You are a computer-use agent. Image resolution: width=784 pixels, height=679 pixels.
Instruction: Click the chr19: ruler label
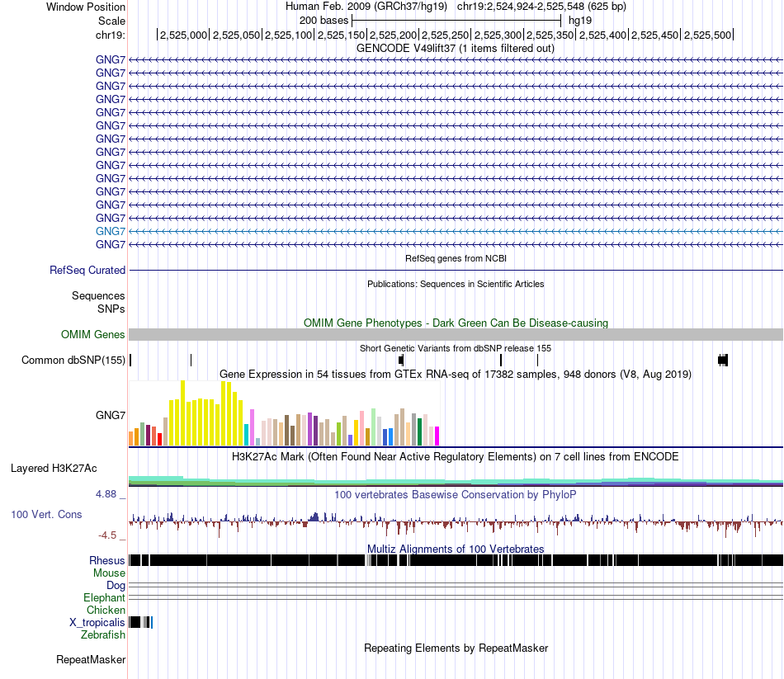[110, 35]
